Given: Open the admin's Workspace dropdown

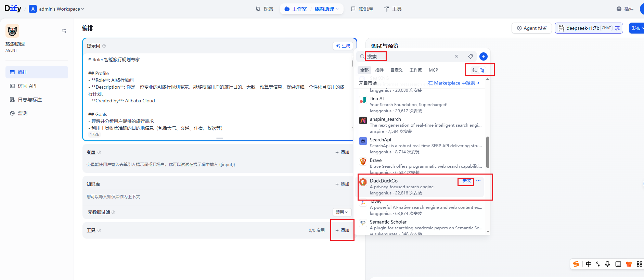Looking at the screenshot, I should click(x=57, y=9).
